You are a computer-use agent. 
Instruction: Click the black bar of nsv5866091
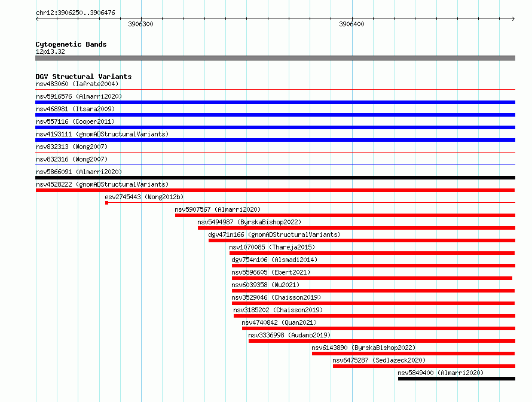pos(275,178)
